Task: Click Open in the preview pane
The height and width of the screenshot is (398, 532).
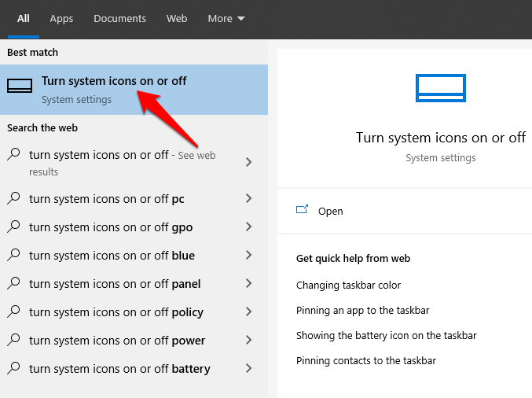Action: tap(330, 212)
